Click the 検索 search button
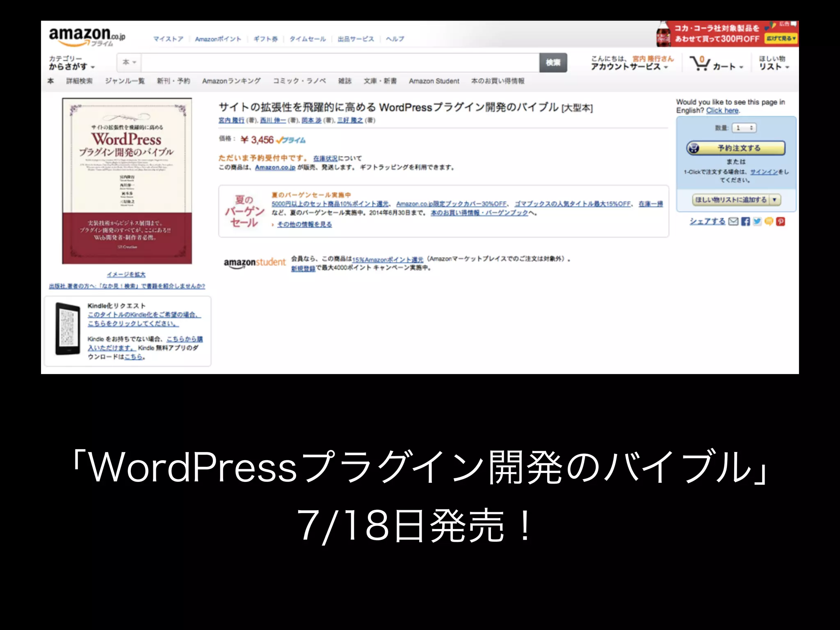This screenshot has height=630, width=840. pos(553,63)
